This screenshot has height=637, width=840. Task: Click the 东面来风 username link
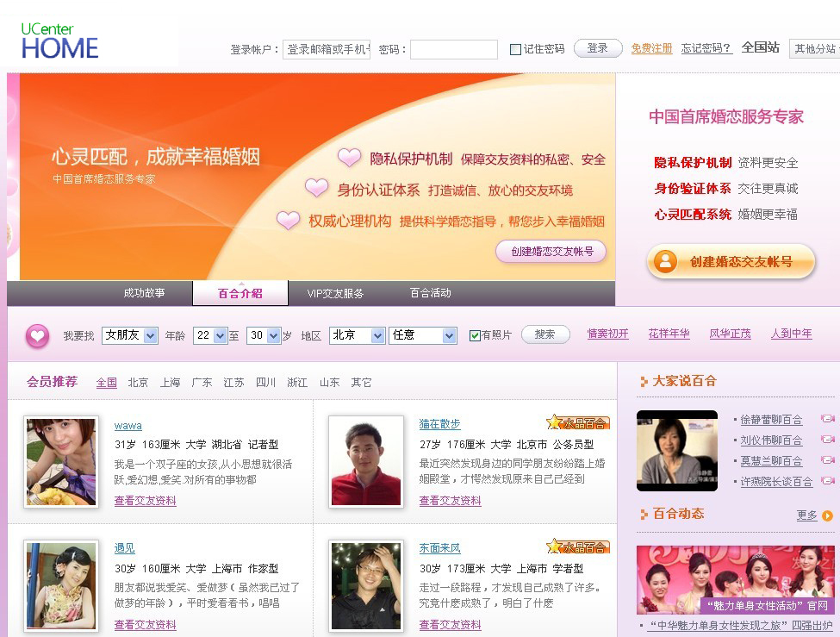tap(440, 548)
